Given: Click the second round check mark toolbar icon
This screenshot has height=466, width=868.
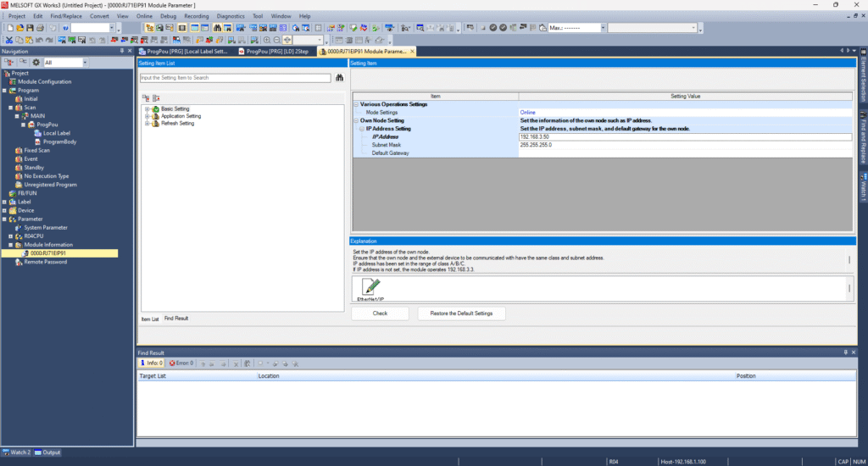Looking at the screenshot, I should (x=504, y=28).
